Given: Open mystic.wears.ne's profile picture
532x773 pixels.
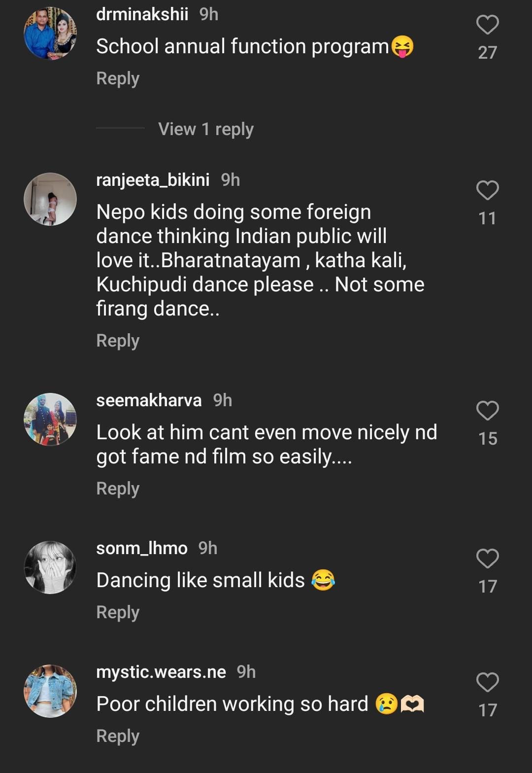Looking at the screenshot, I should coord(50,691).
